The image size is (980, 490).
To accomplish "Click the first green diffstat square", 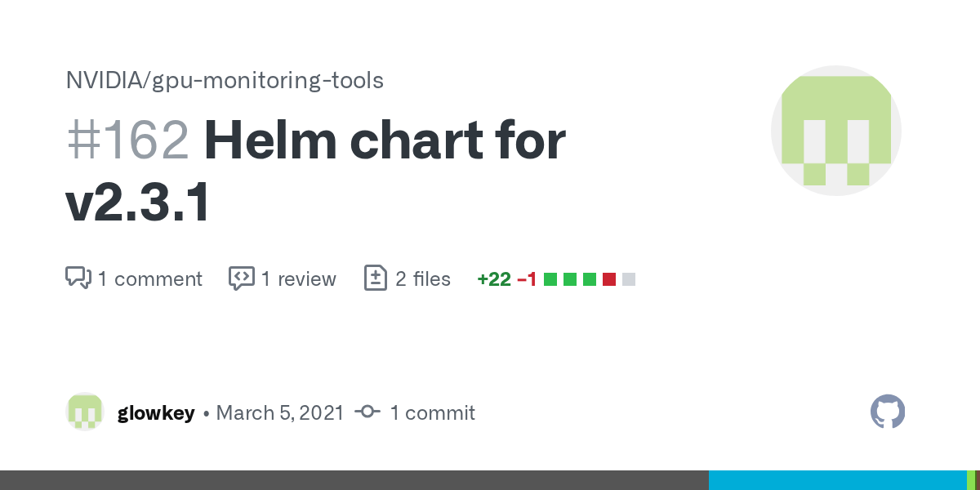I will 550,279.
